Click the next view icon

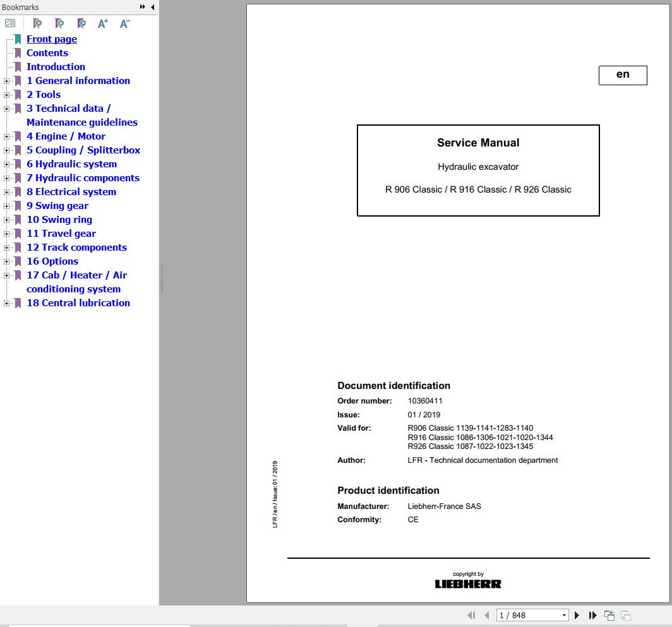(x=626, y=616)
